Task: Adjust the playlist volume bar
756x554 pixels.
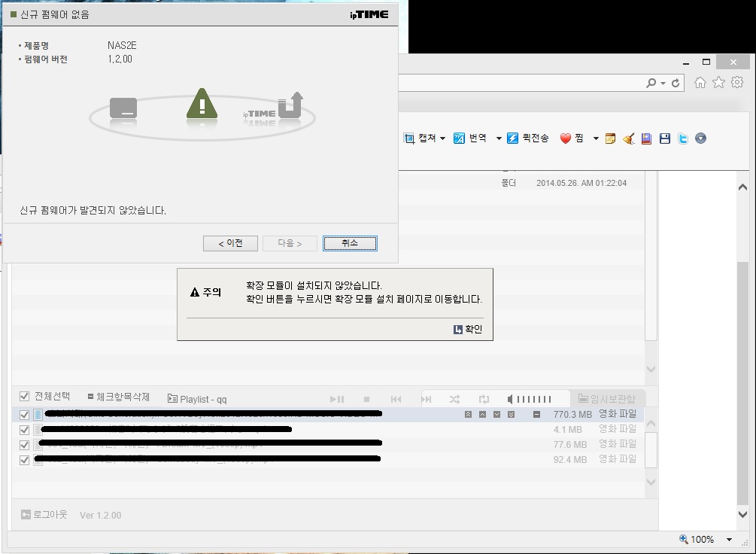Action: point(534,399)
